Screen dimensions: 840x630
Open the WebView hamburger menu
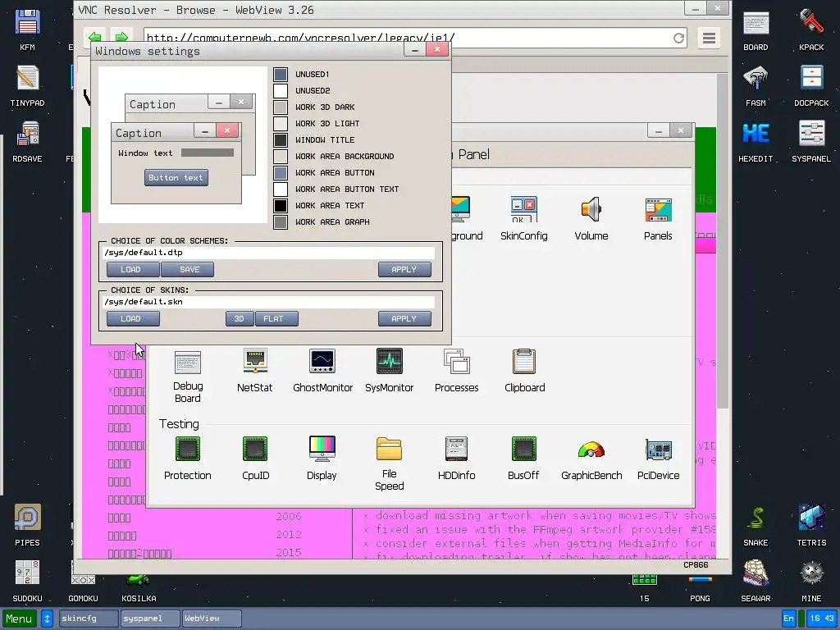[709, 38]
